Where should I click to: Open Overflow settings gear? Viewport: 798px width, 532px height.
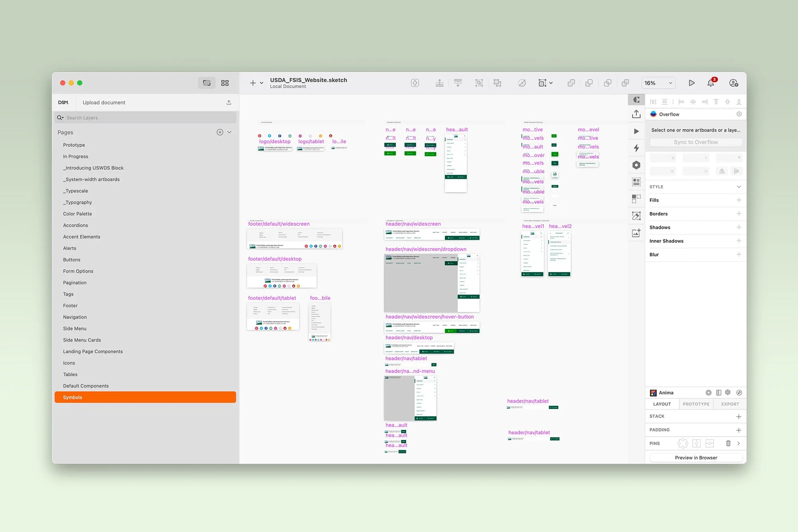click(739, 114)
